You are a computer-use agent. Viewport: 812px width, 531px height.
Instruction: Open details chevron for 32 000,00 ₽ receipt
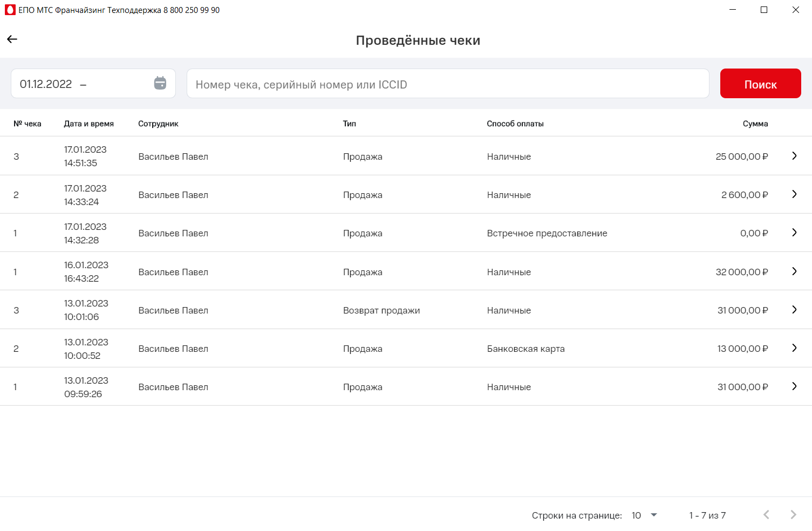coord(794,271)
